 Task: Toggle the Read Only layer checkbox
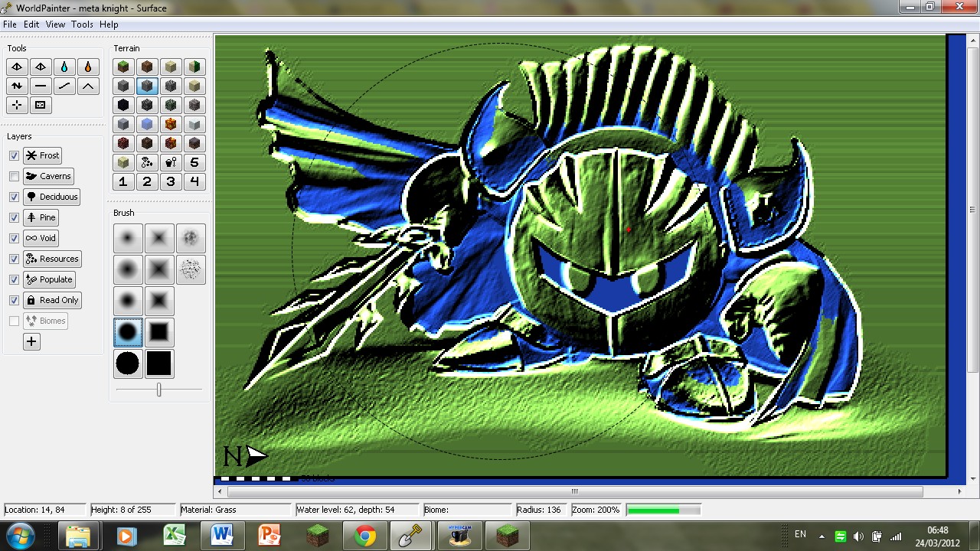tap(14, 300)
